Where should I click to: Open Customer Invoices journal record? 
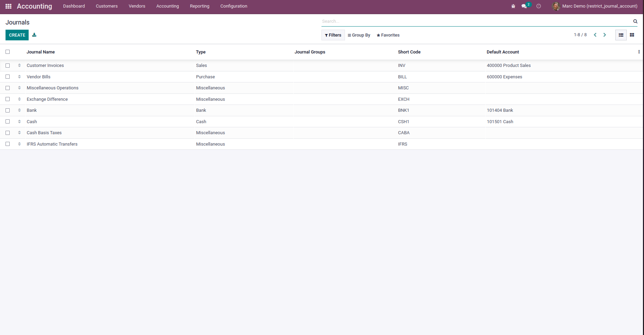45,66
